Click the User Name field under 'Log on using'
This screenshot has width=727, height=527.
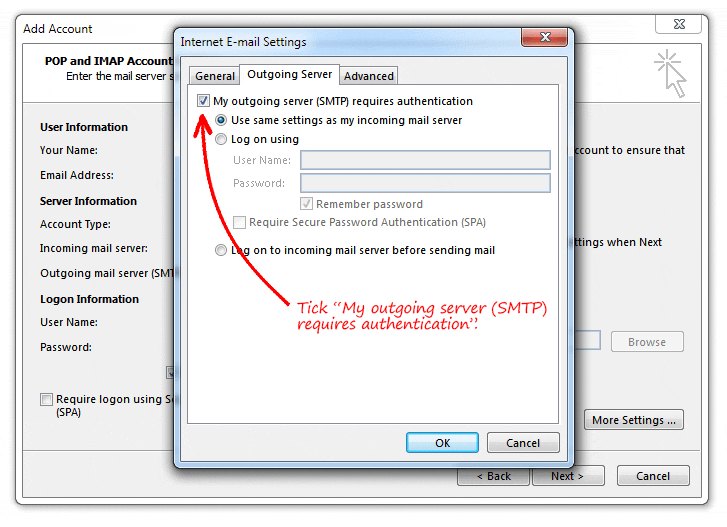click(x=425, y=160)
